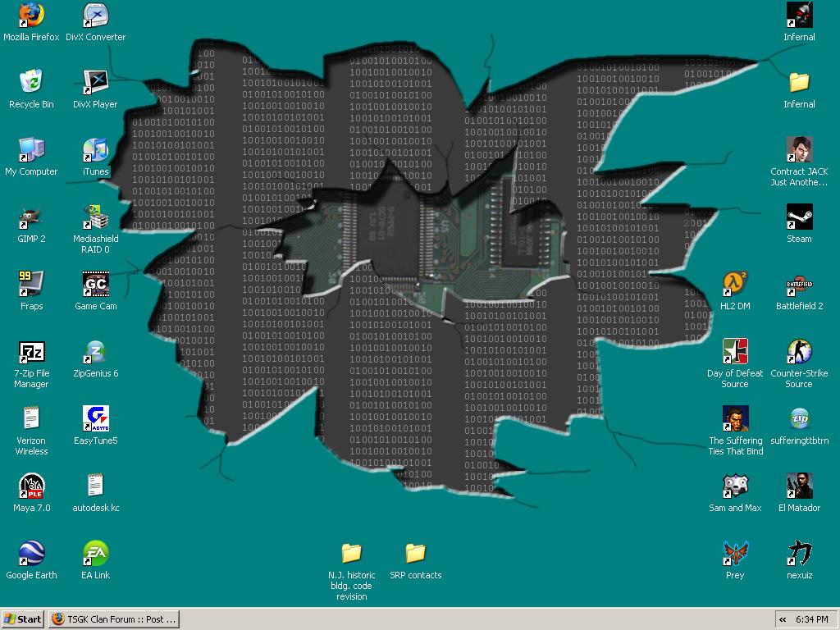The width and height of the screenshot is (840, 630).
Task: Open Mozilla Firefox from the desktop
Action: (x=31, y=16)
